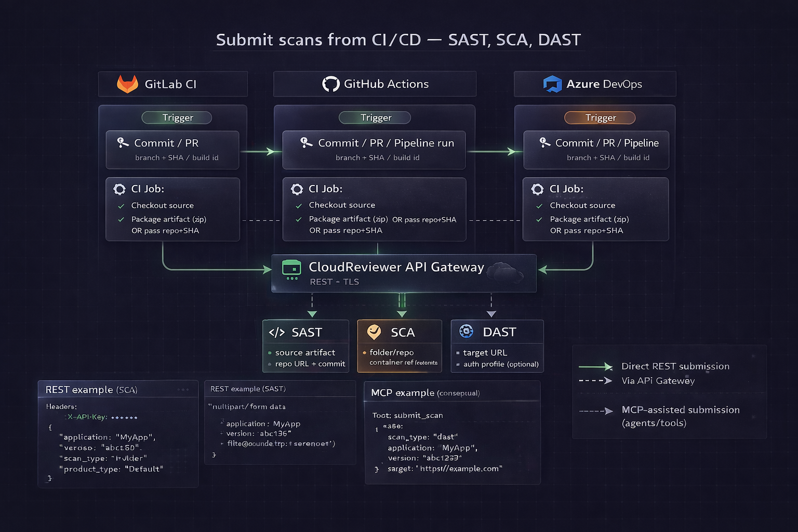The height and width of the screenshot is (532, 798).
Task: Select the Azure DevOps header label
Action: (604, 84)
